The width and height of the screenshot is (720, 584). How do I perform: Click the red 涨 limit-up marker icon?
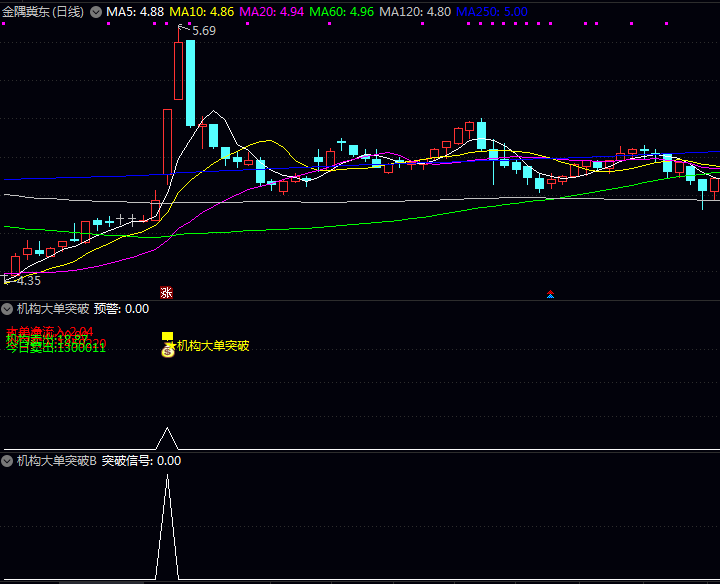point(167,293)
